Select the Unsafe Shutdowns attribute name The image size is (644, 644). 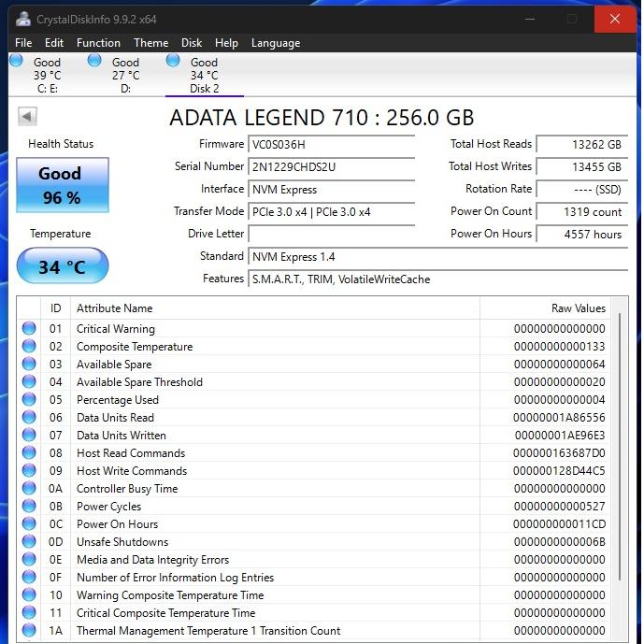click(x=122, y=542)
